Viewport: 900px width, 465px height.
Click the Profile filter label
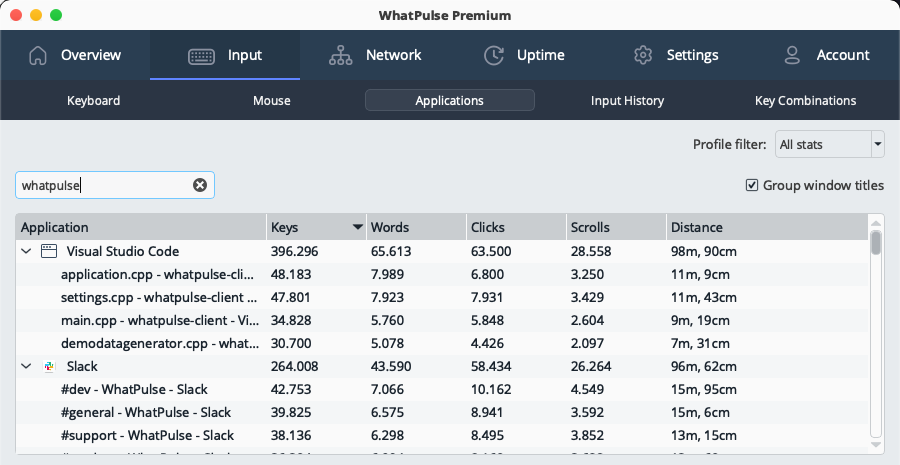[730, 144]
